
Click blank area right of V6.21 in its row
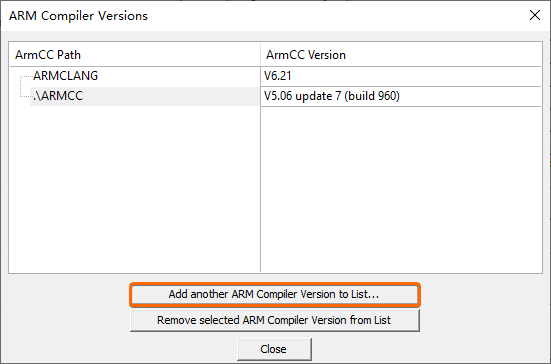416,76
